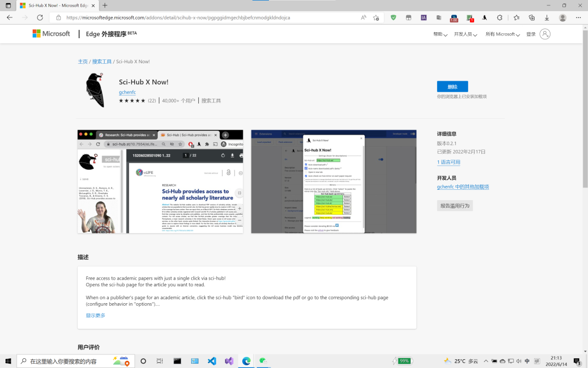Open browser profile avatar
This screenshot has width=588, height=368.
(x=562, y=17)
